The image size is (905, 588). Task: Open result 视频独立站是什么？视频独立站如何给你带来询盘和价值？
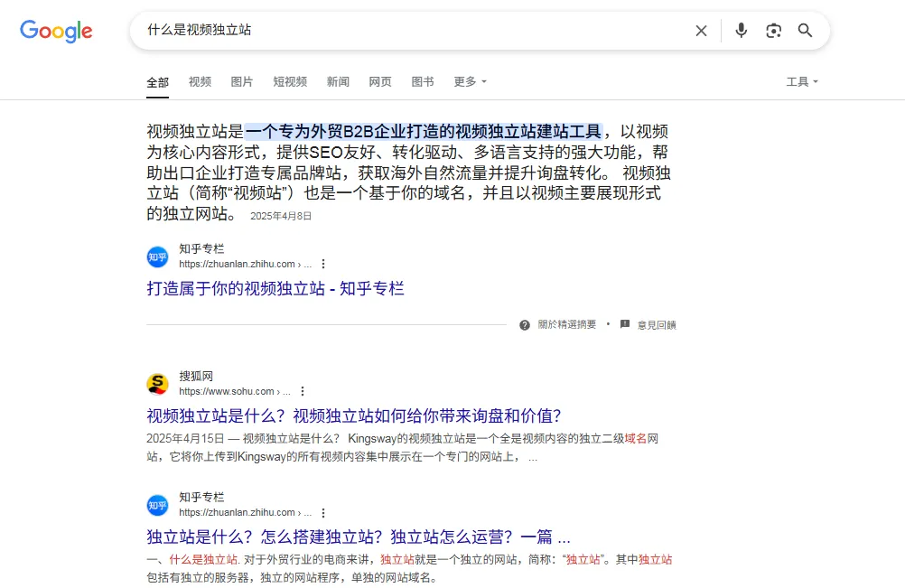pyautogui.click(x=354, y=415)
